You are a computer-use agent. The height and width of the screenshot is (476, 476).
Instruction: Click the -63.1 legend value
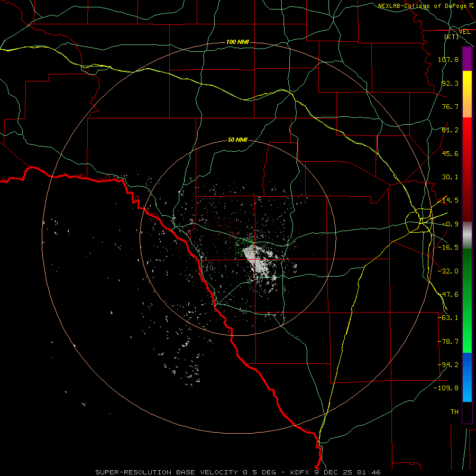(x=448, y=318)
